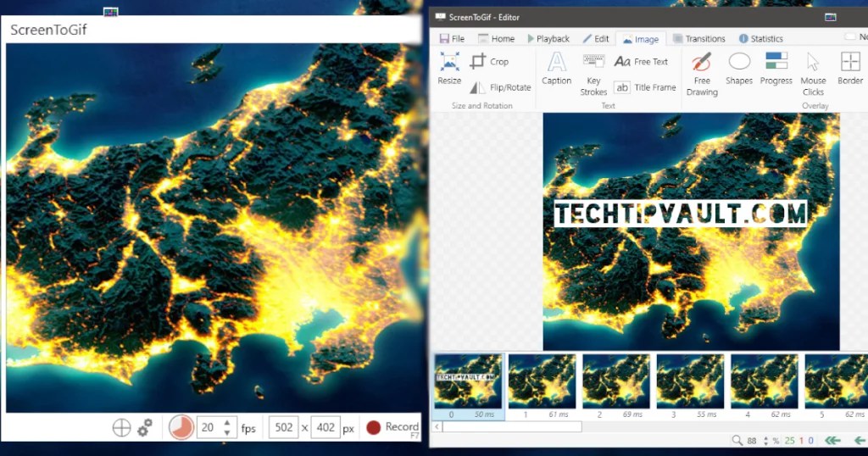Insert a Title Frame
This screenshot has height=456, width=868.
[x=645, y=87]
